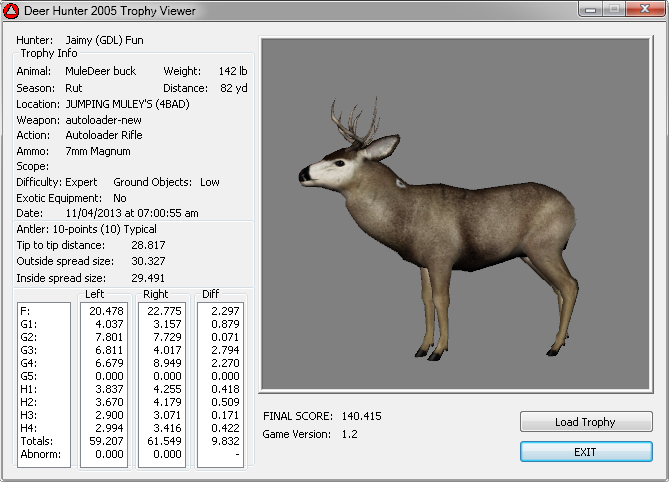The height and width of the screenshot is (482, 669).
Task: Click the location JUMPING MULEY'S (4BAD)
Action: pos(127,103)
